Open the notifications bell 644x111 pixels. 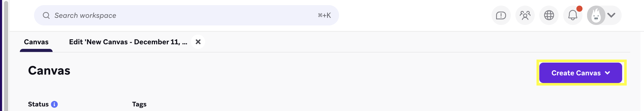pos(572,16)
